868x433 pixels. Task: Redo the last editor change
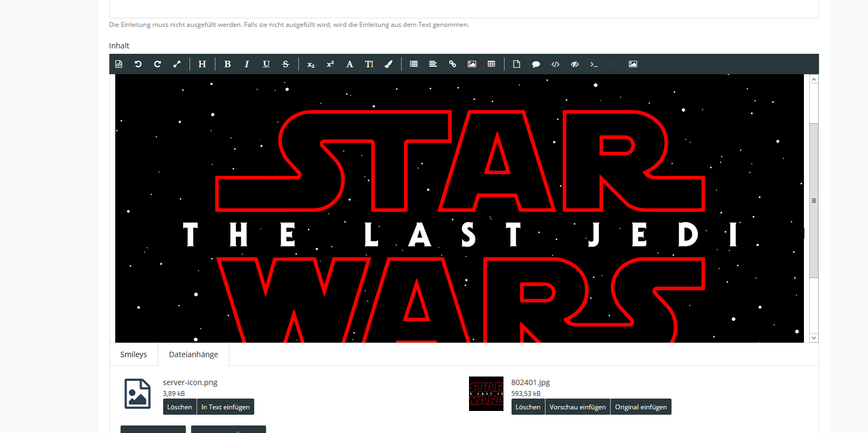tap(157, 64)
